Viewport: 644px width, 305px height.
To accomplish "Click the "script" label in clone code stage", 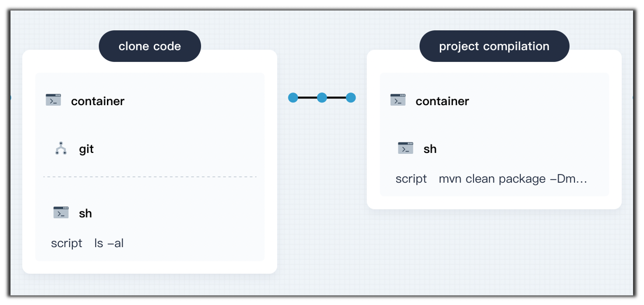I will tap(67, 243).
